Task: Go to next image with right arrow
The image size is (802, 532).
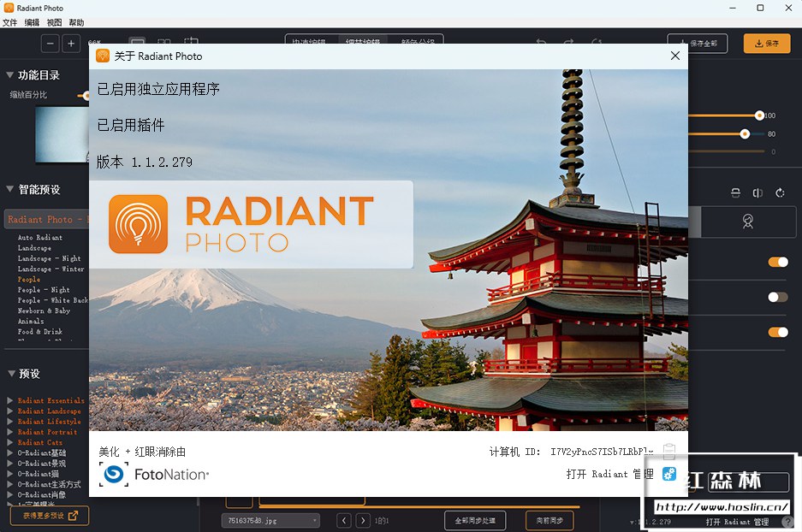Action: [363, 521]
